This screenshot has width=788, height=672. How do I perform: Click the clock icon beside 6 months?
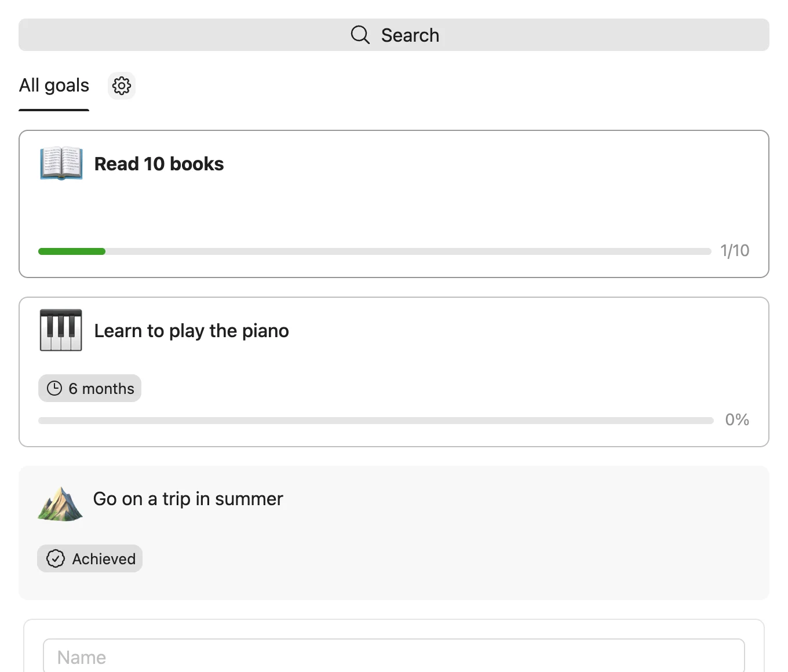pos(54,388)
